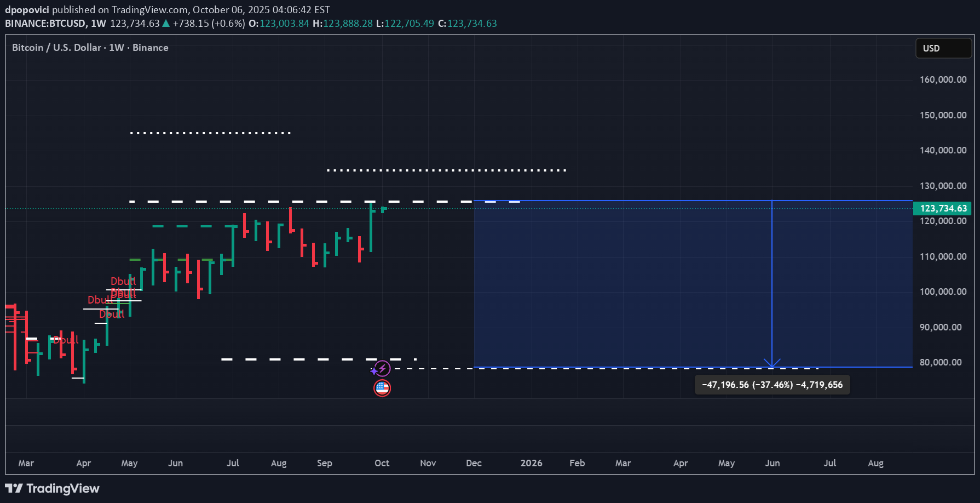This screenshot has width=980, height=503.
Task: Open the USD currency button
Action: click(x=943, y=48)
